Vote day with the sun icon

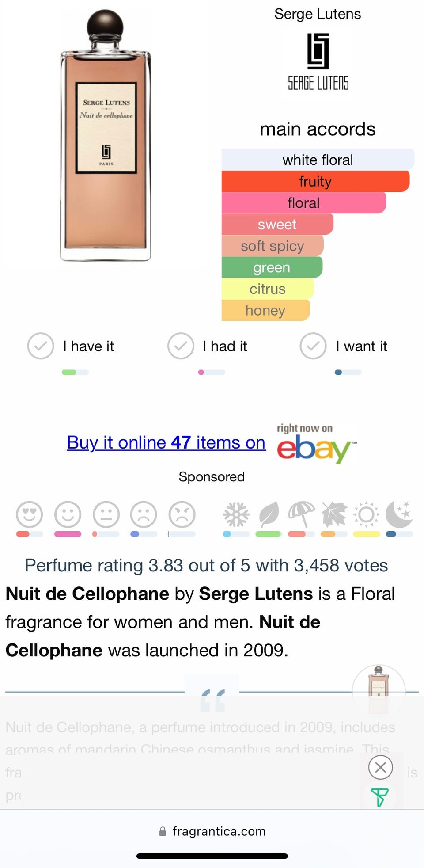[366, 514]
